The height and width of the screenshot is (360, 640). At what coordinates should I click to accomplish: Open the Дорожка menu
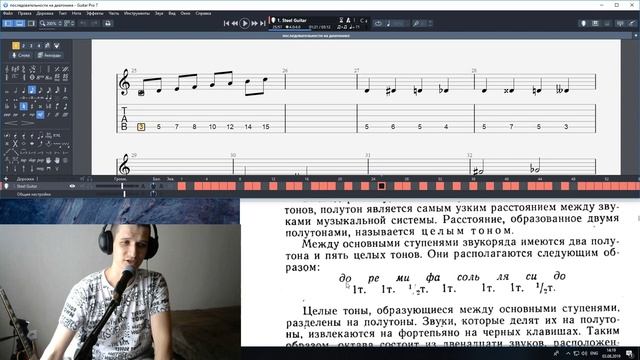point(44,13)
